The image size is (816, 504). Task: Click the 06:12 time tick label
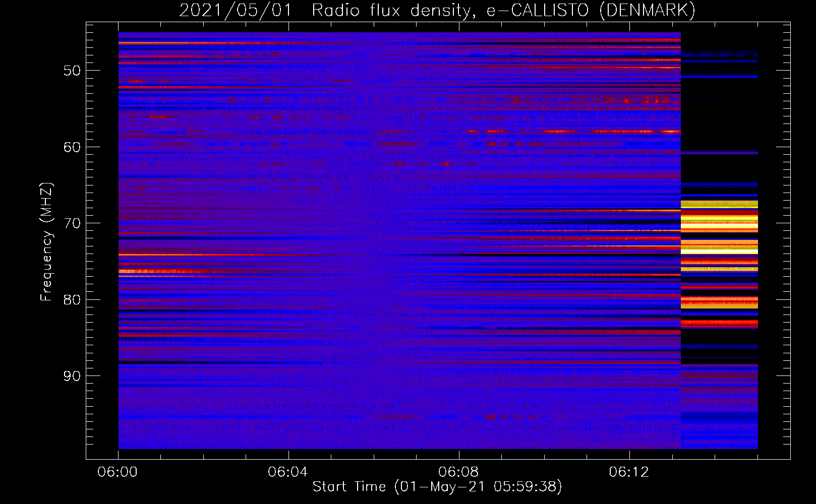629,472
